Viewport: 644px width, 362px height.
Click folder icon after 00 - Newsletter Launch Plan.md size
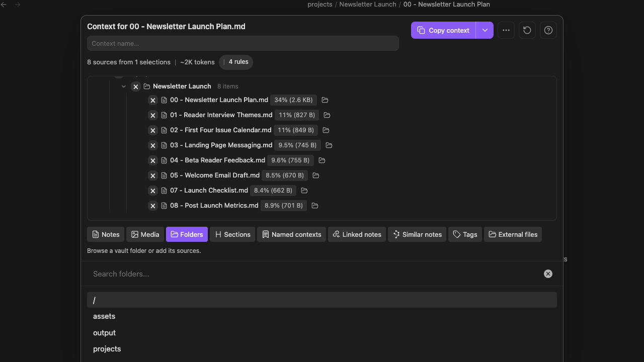[x=325, y=100]
